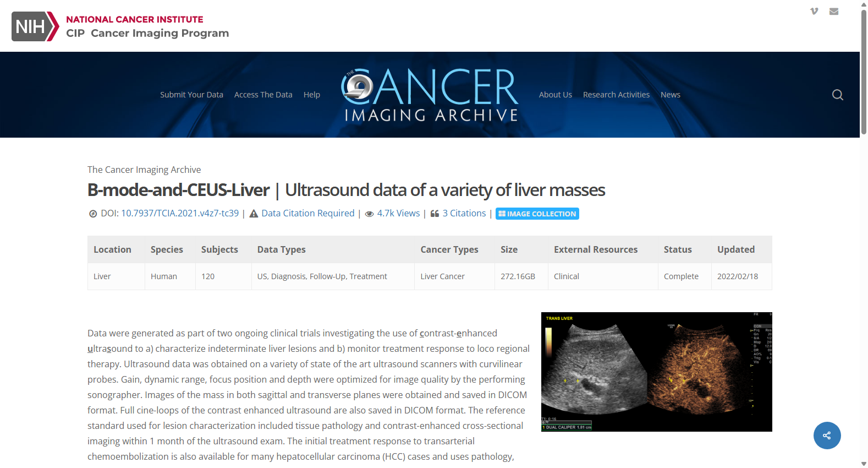Click the citation warning triangle icon
Screen dimensions: 868x468
click(254, 214)
